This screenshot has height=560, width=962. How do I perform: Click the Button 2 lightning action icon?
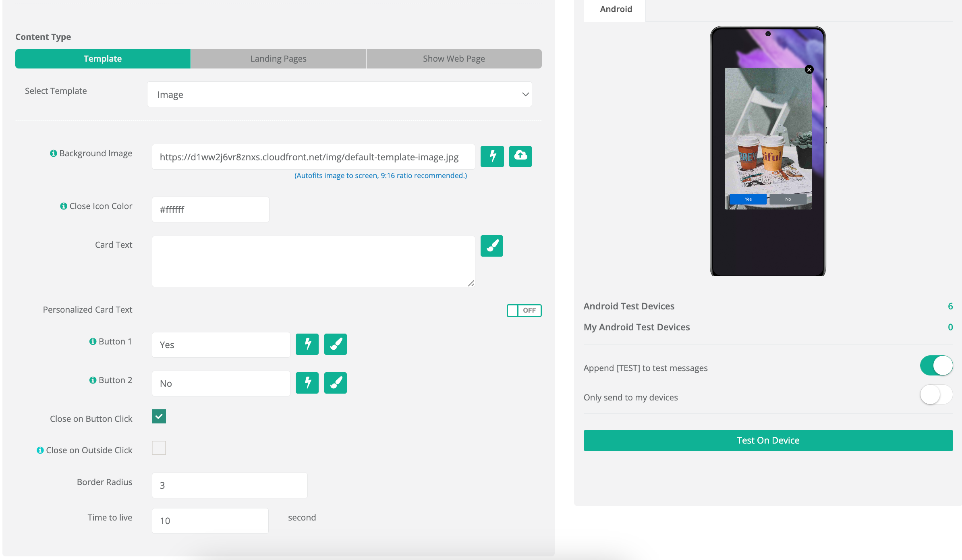pyautogui.click(x=307, y=383)
